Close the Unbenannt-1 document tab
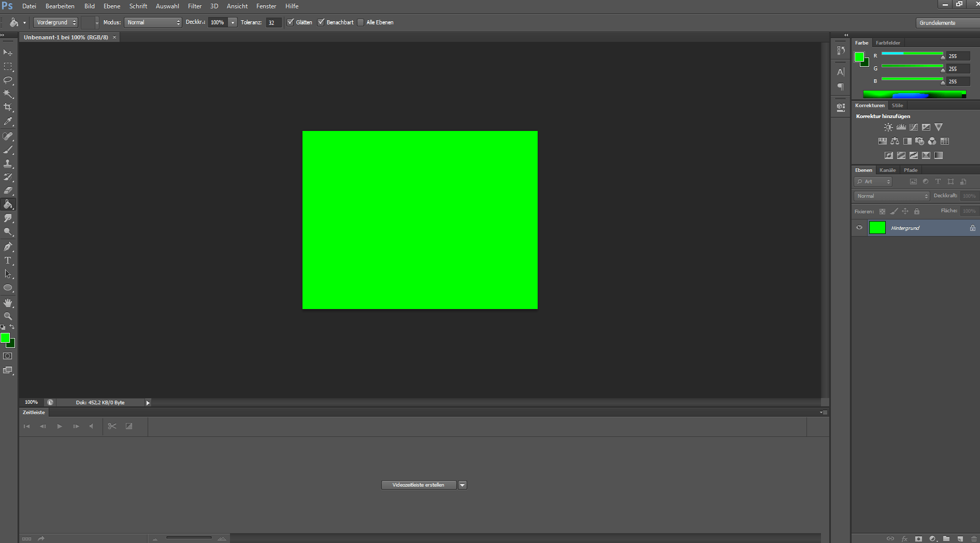This screenshot has width=980, height=543. pyautogui.click(x=114, y=37)
